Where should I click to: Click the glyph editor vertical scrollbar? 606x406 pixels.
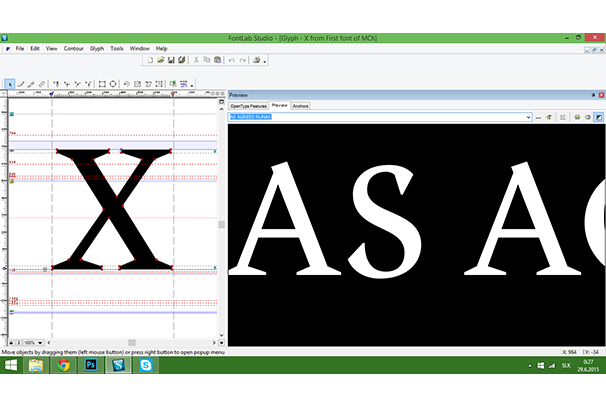(223, 225)
